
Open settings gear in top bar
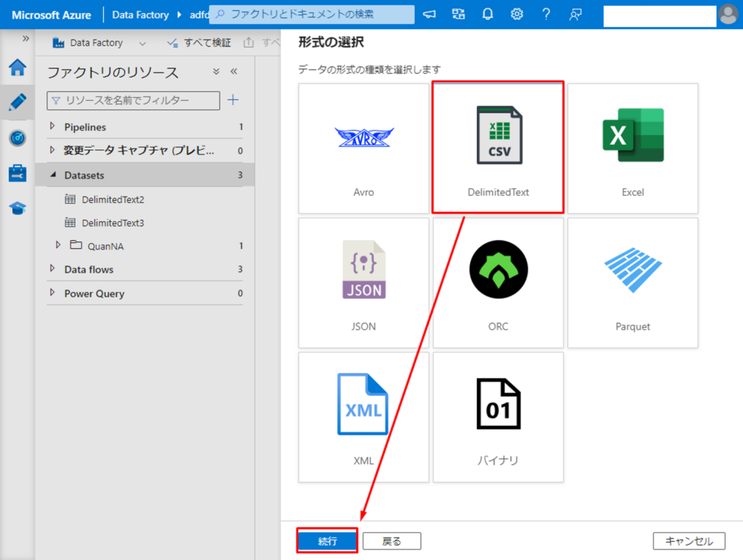[x=517, y=15]
